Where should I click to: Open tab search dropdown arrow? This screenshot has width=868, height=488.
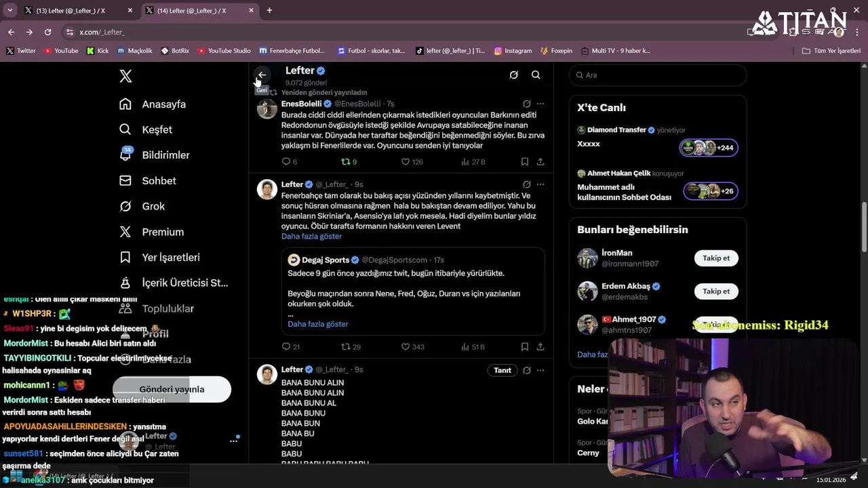[9, 11]
